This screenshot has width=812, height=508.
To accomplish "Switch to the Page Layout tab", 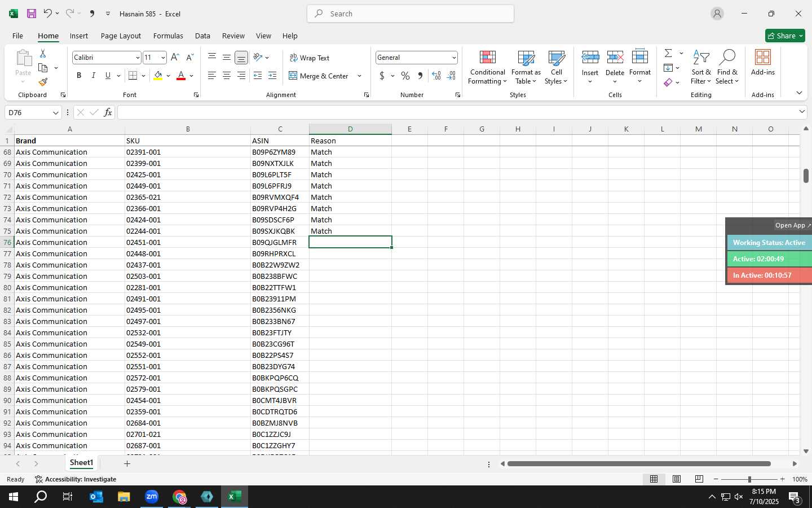I will pyautogui.click(x=121, y=36).
